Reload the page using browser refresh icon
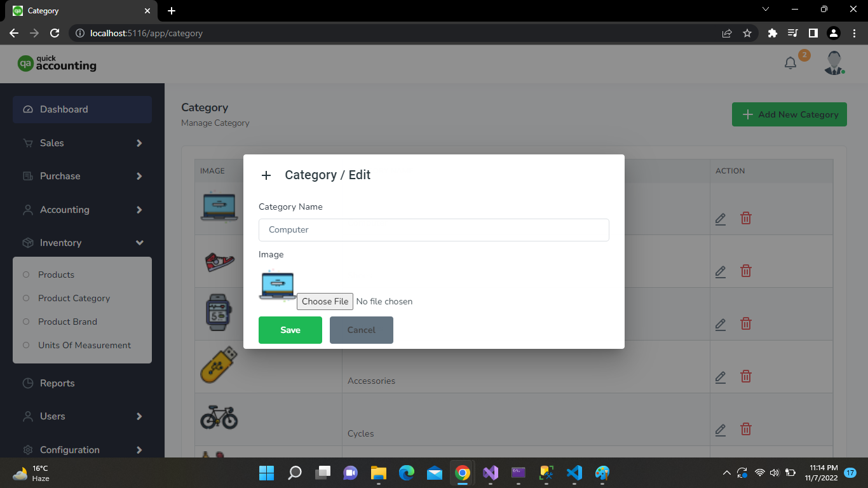Viewport: 868px width, 488px height. (x=55, y=33)
